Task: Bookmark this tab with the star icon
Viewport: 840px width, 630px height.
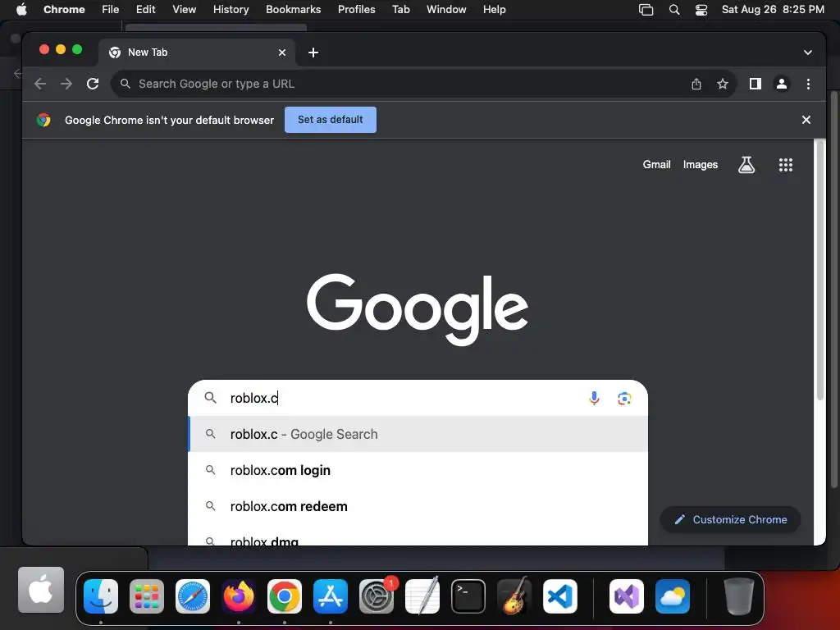Action: pyautogui.click(x=722, y=84)
